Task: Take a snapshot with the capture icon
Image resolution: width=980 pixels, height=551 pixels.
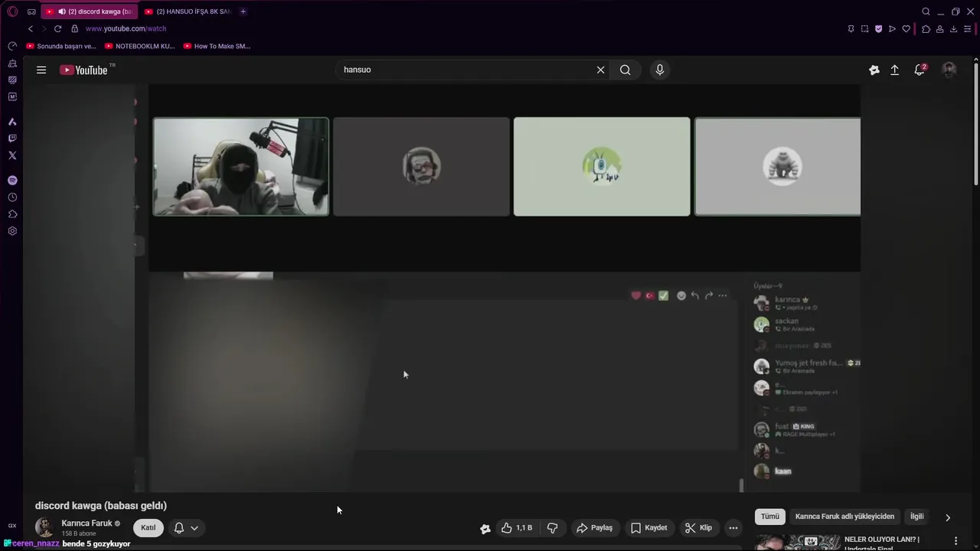Action: pos(864,29)
